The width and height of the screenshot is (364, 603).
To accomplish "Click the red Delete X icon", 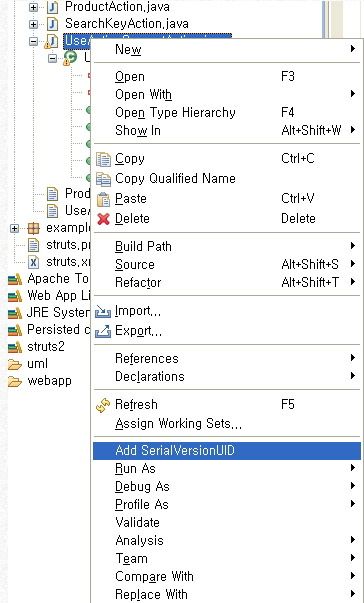I will [103, 219].
